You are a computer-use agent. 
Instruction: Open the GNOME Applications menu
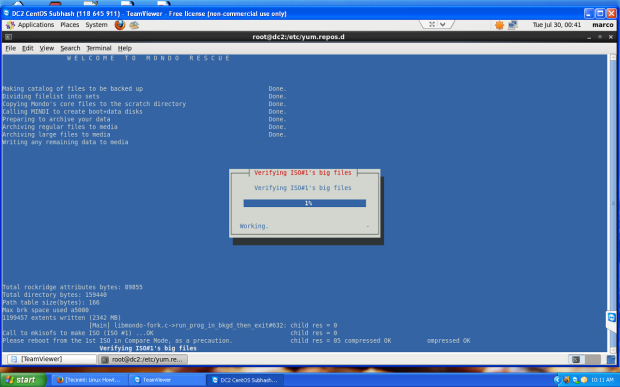click(x=31, y=25)
